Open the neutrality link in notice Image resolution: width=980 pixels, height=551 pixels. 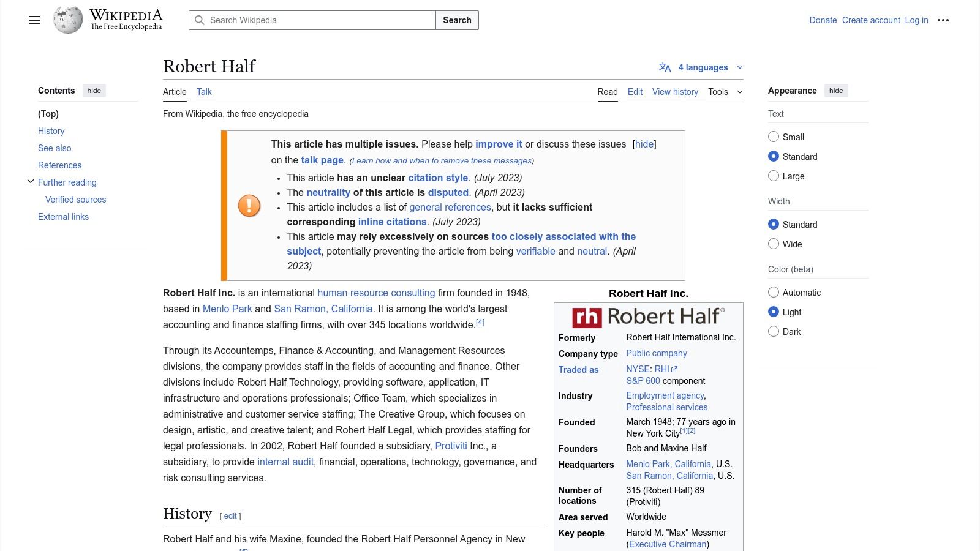tap(328, 193)
